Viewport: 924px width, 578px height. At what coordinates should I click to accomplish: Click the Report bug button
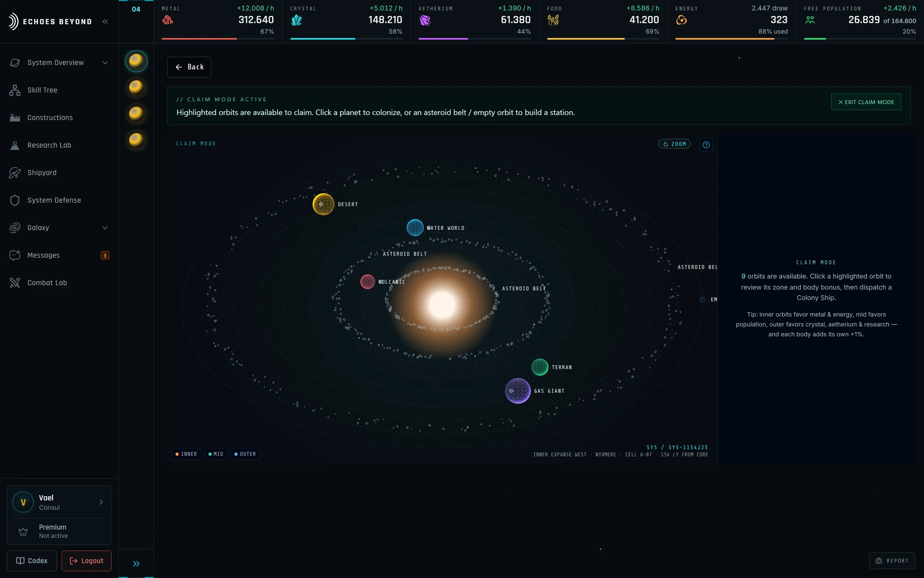click(x=892, y=561)
